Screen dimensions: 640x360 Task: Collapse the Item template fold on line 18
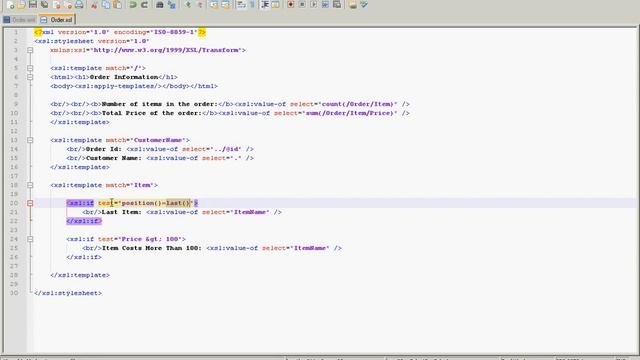[x=30, y=185]
